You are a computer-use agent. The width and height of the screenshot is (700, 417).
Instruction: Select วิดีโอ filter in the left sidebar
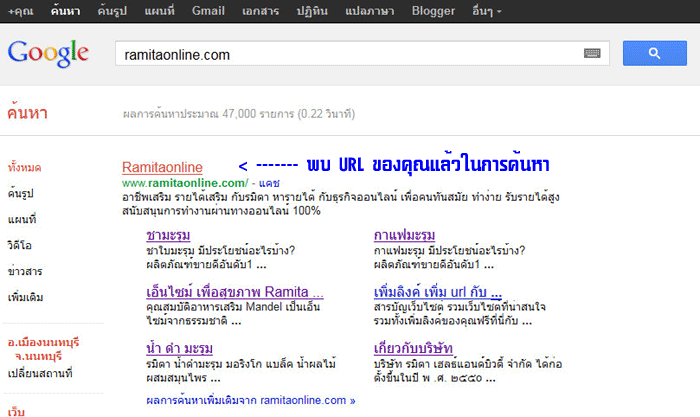pyautogui.click(x=20, y=245)
